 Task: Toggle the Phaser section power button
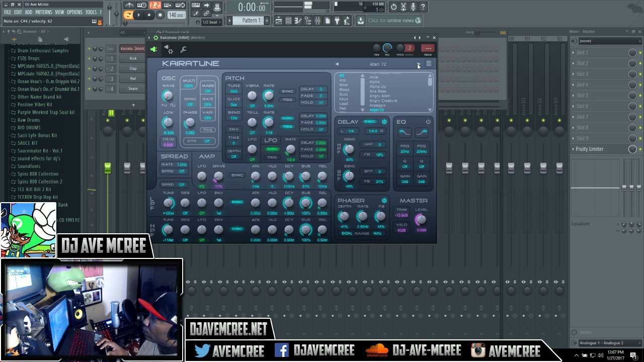pos(384,201)
